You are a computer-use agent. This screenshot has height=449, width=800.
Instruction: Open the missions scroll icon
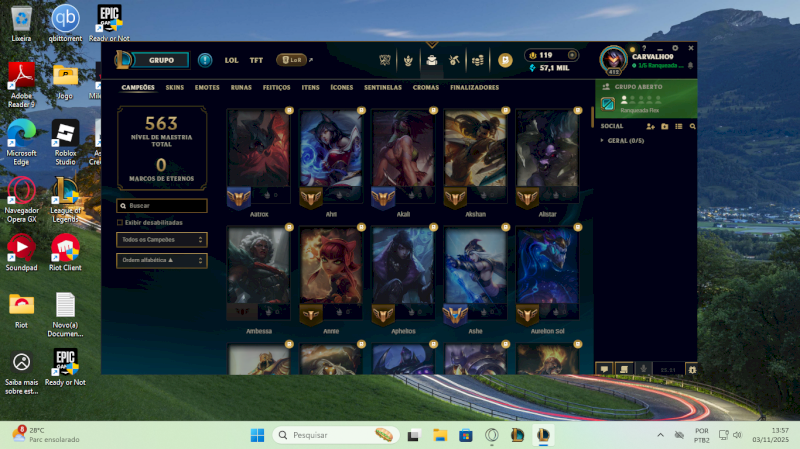point(624,369)
